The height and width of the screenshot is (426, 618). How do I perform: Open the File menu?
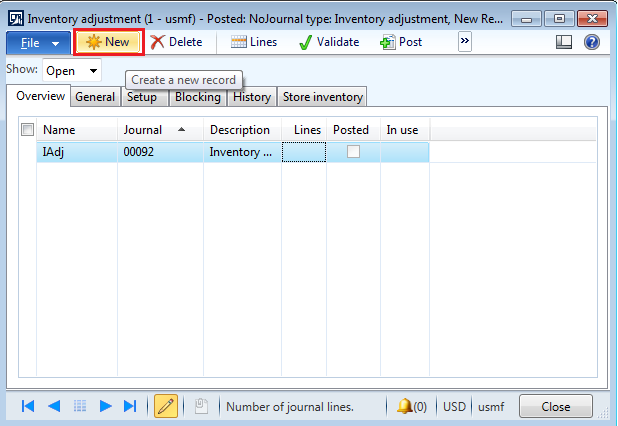(x=38, y=43)
